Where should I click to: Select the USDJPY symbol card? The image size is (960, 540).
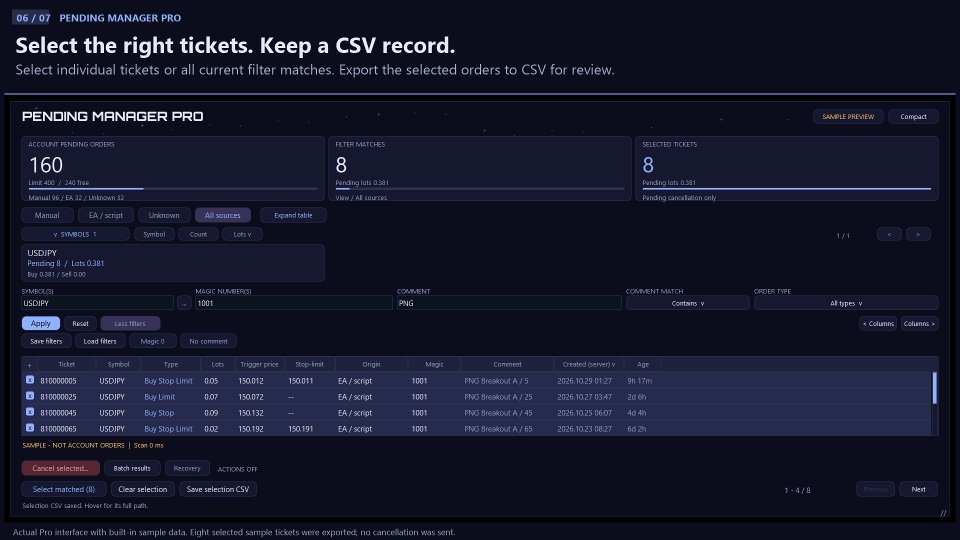click(x=173, y=263)
